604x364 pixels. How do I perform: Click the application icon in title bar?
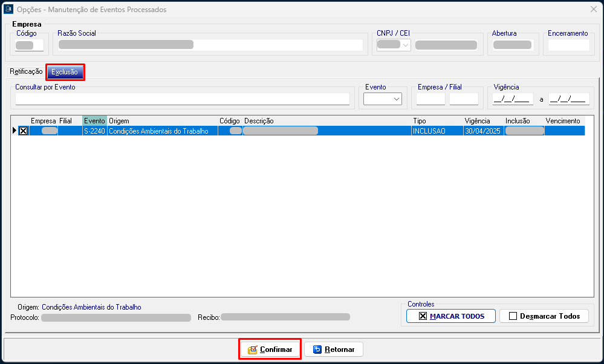[8, 10]
